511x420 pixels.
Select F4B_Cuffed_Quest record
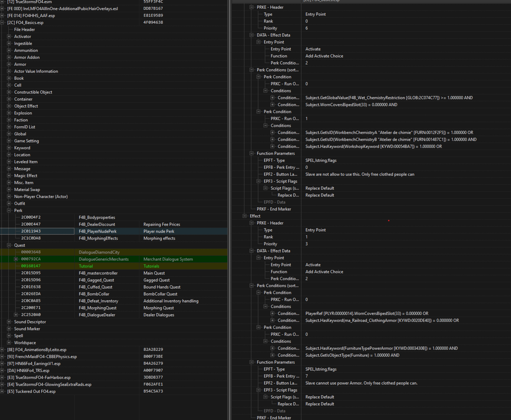(113, 287)
